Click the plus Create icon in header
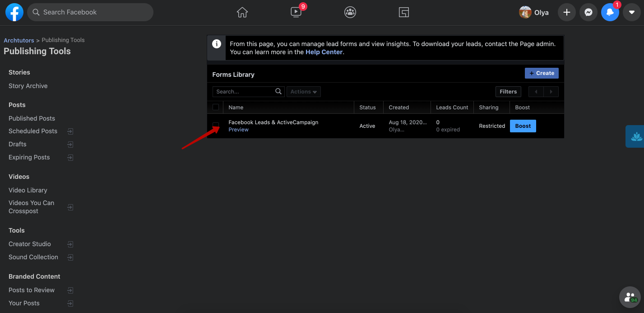This screenshot has height=313, width=644. [567, 13]
